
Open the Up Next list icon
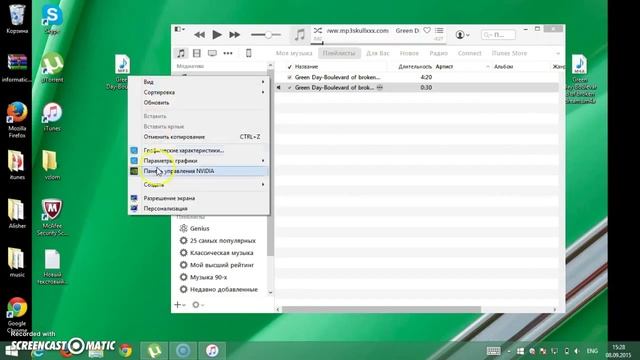439,31
